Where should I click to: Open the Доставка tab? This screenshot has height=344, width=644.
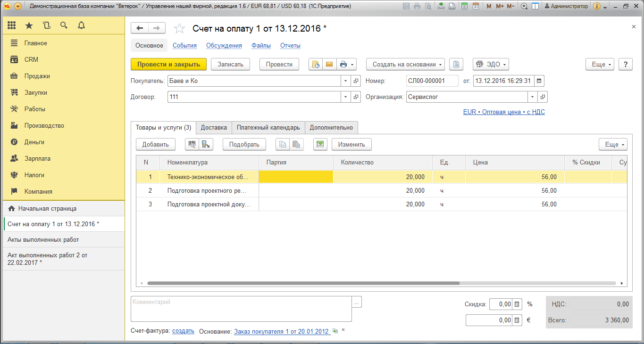(214, 127)
